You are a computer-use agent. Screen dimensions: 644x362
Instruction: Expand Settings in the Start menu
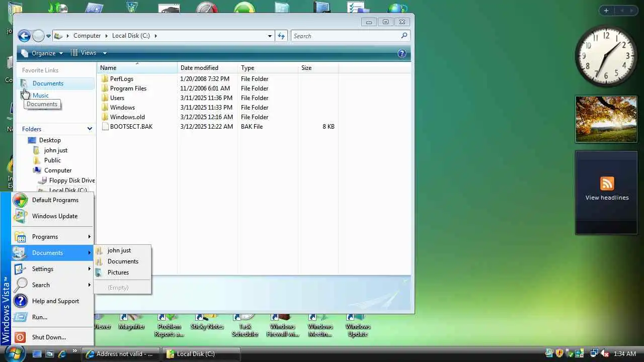pos(53,269)
